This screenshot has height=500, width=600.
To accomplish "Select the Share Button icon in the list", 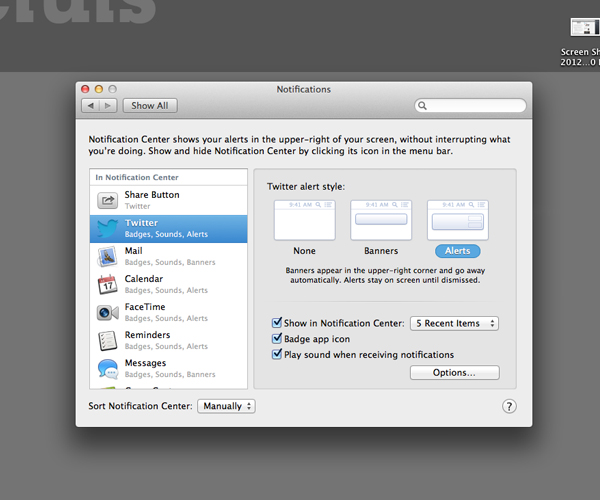I will 107,200.
